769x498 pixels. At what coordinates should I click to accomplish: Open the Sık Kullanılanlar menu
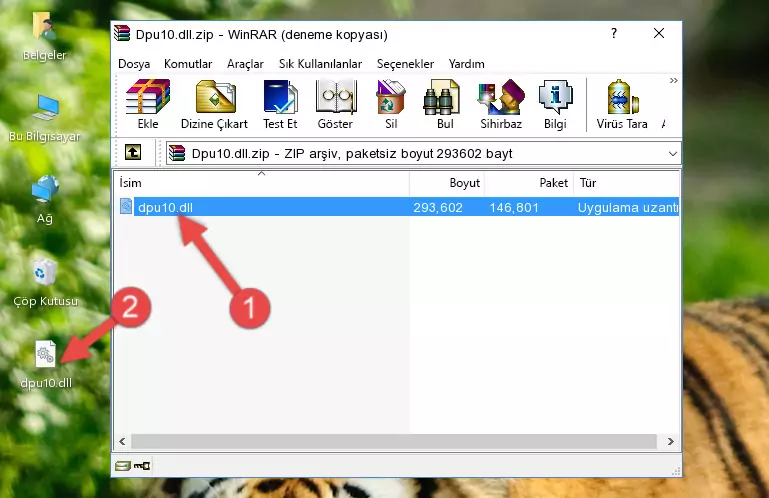click(320, 64)
